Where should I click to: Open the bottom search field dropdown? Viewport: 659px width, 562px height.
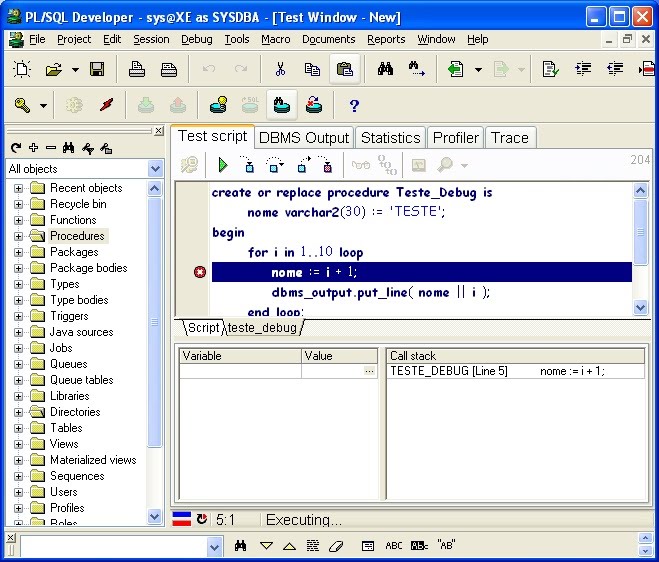point(214,546)
